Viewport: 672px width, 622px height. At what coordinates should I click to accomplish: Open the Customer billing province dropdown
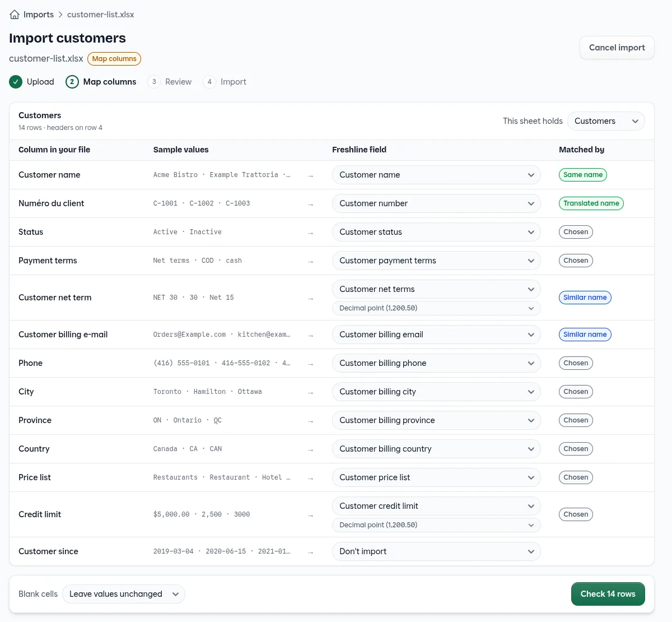[x=436, y=420]
